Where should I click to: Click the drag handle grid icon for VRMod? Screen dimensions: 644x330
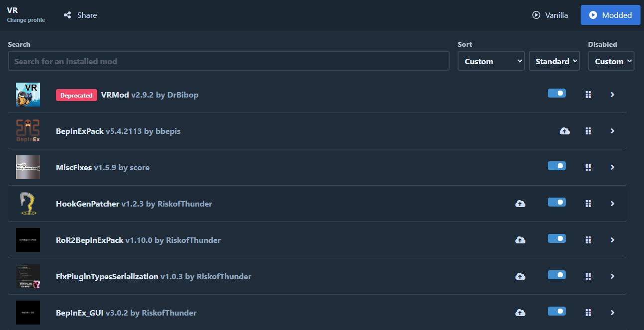click(x=588, y=95)
